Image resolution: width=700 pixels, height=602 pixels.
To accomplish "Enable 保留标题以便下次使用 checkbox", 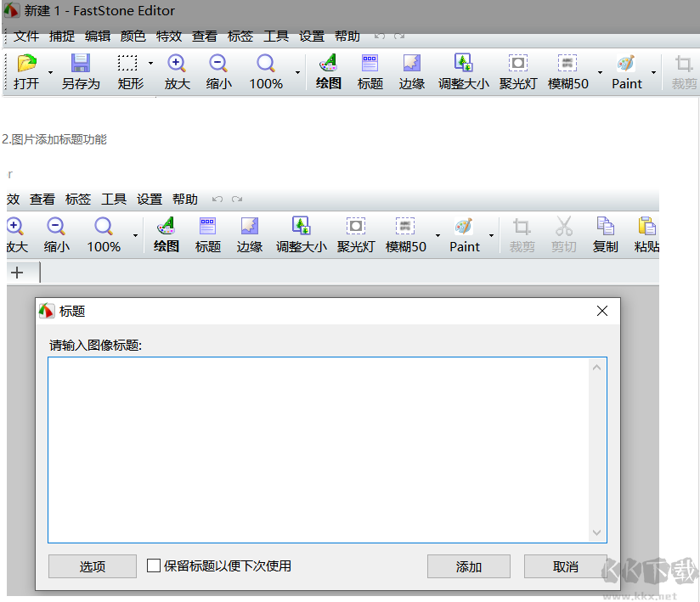I will click(154, 565).
